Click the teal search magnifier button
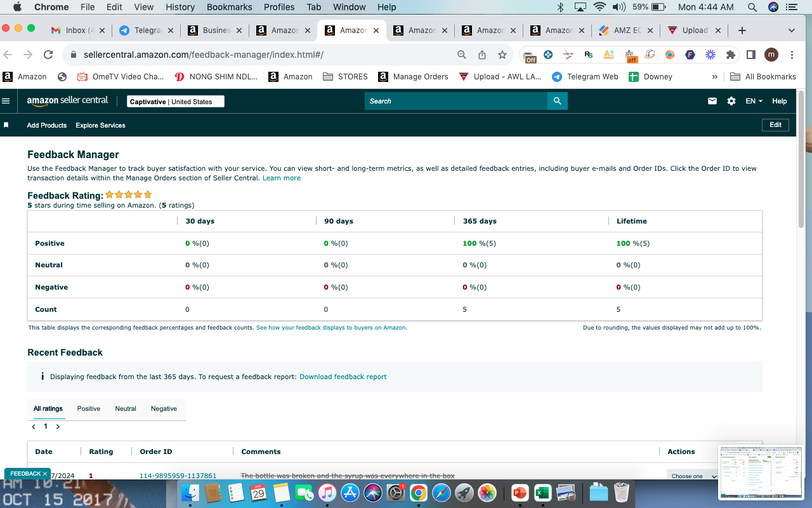This screenshot has width=812, height=508. 558,101
